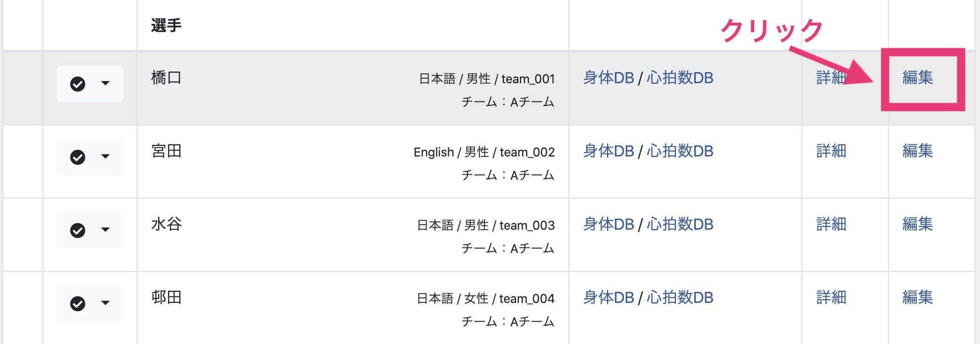The height and width of the screenshot is (344, 980).
Task: Click 編集 in highlighted 橋口 row
Action: pyautogui.click(x=918, y=78)
